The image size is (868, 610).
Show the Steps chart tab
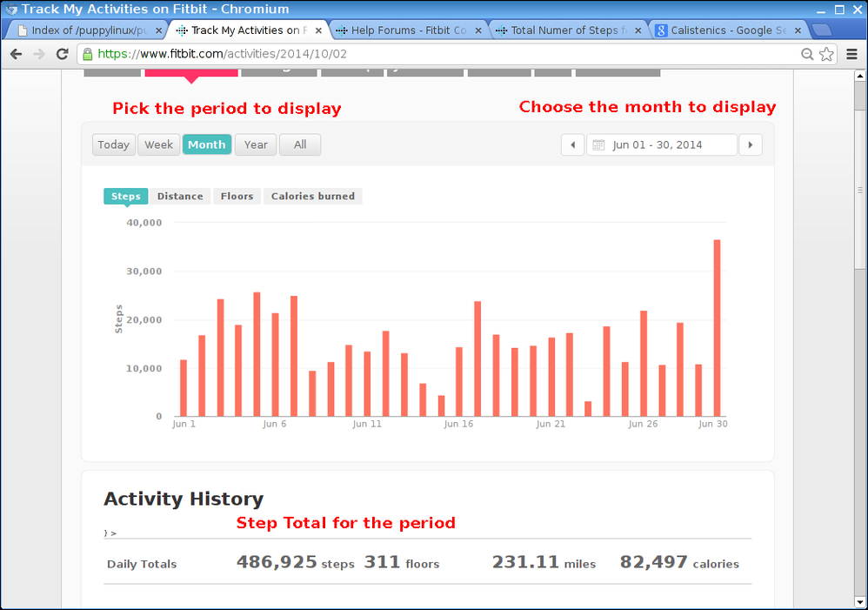click(125, 196)
